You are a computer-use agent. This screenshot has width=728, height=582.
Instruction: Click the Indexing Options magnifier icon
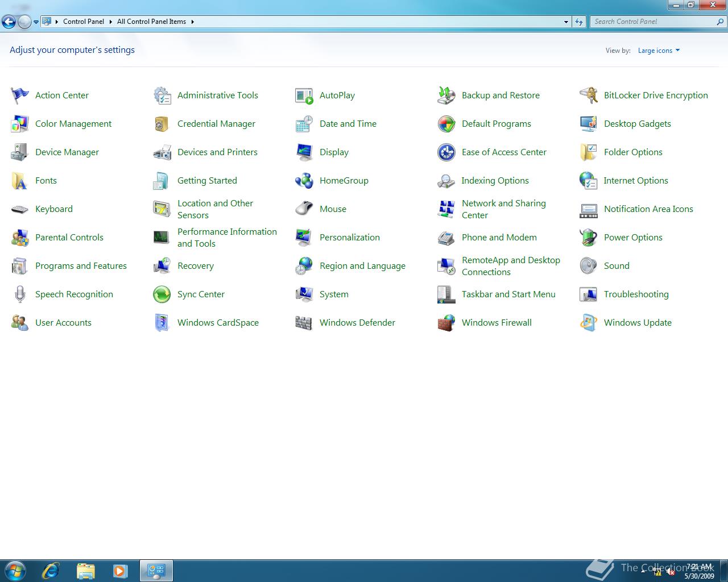coord(446,181)
